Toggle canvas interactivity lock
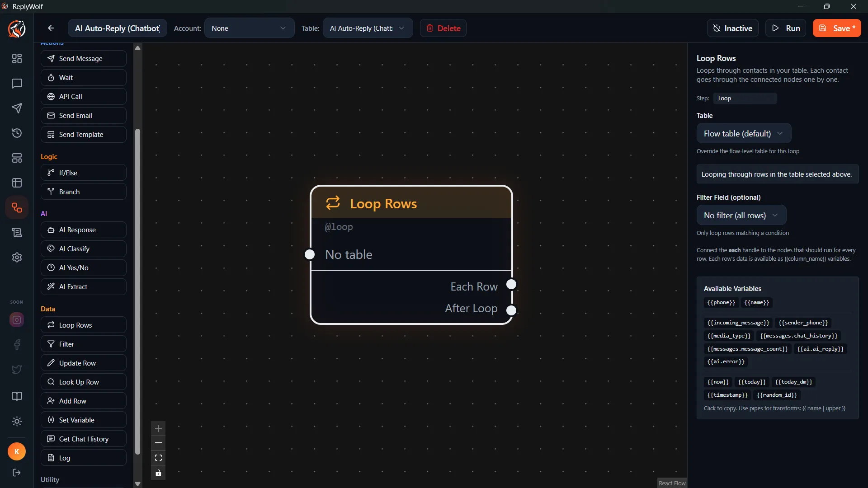This screenshot has width=868, height=488. [158, 473]
